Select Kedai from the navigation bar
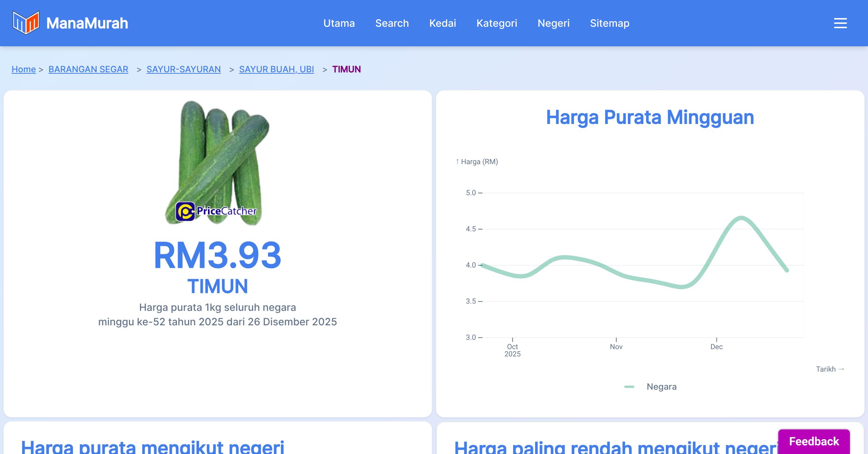This screenshot has height=454, width=868. coord(443,23)
